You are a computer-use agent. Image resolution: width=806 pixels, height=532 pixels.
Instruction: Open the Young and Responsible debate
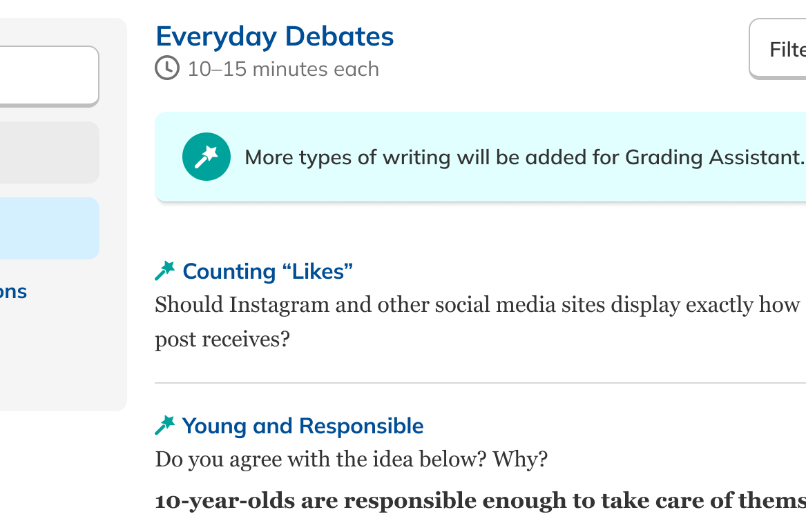tap(303, 426)
